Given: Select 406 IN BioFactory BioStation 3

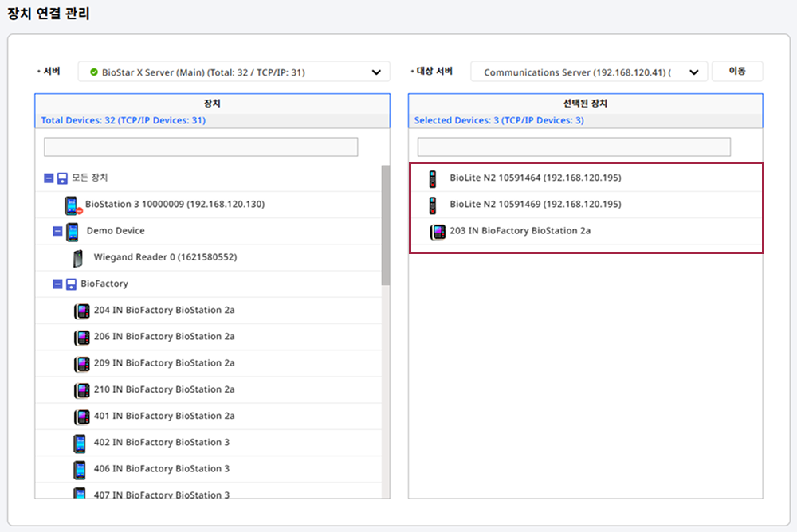Looking at the screenshot, I should tap(161, 469).
